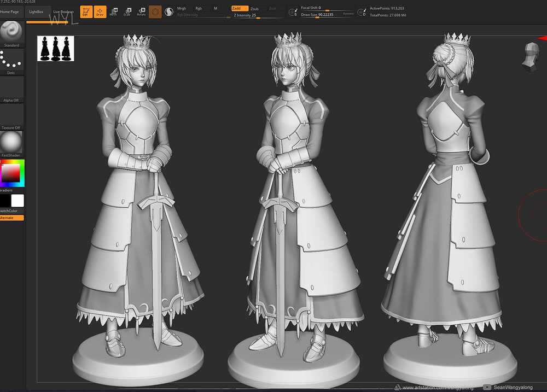Screen dimensions: 547x392
Task: Activate the Rotate transform mode
Action: [141, 12]
